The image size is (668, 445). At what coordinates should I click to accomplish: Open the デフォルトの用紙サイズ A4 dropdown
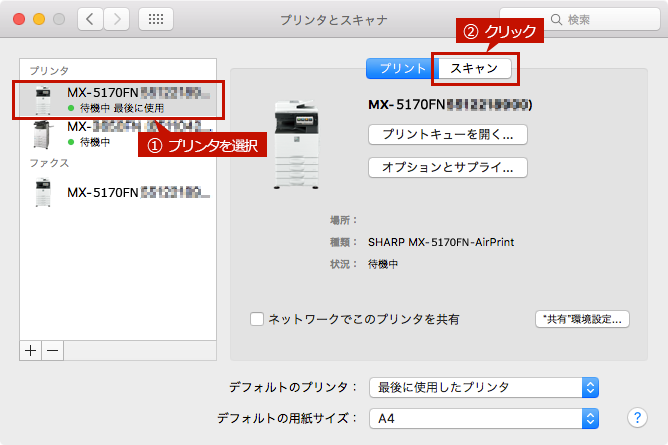click(484, 419)
